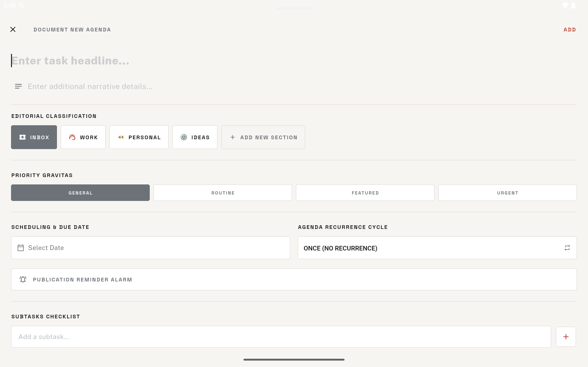Click the calendar icon in date field

(21, 247)
